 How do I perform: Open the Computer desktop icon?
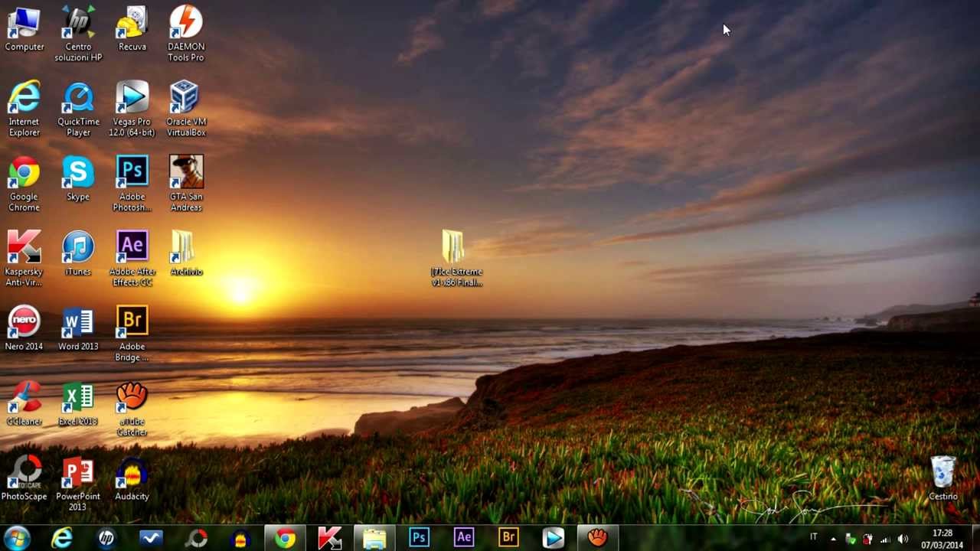pos(24,29)
